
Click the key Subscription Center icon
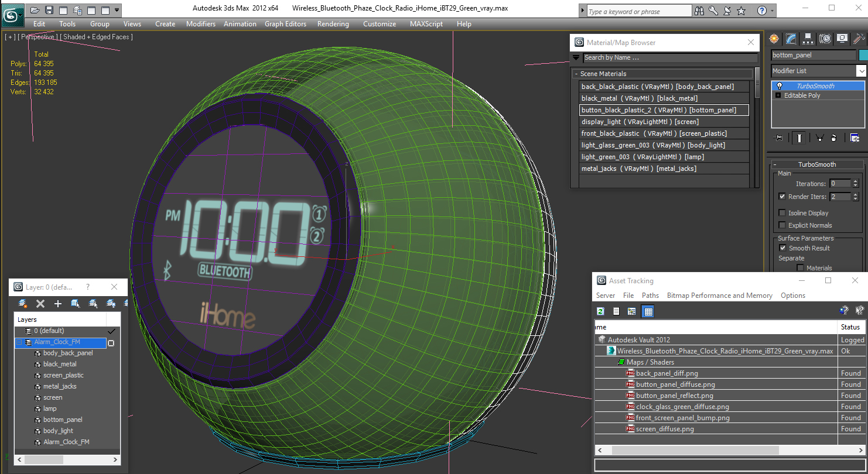pos(713,11)
